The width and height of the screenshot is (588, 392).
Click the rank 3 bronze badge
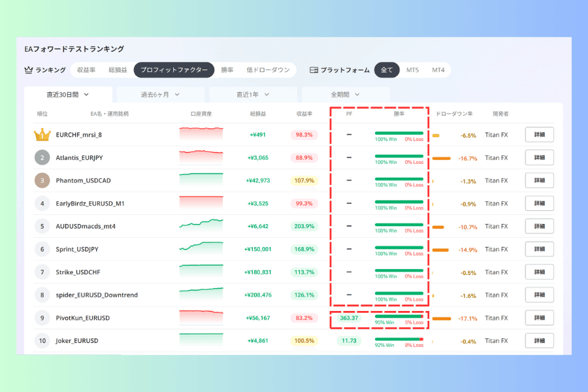tap(42, 180)
